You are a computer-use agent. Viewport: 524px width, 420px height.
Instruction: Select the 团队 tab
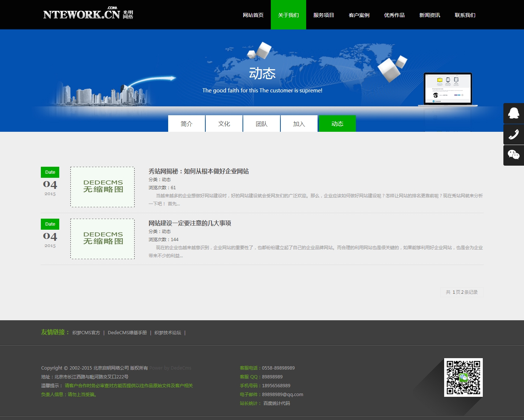tap(262, 124)
